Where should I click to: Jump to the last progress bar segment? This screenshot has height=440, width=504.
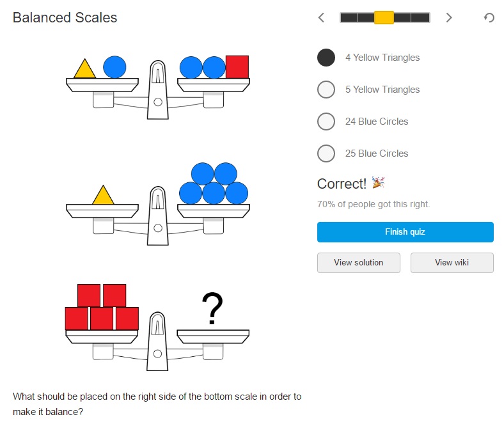pos(420,18)
